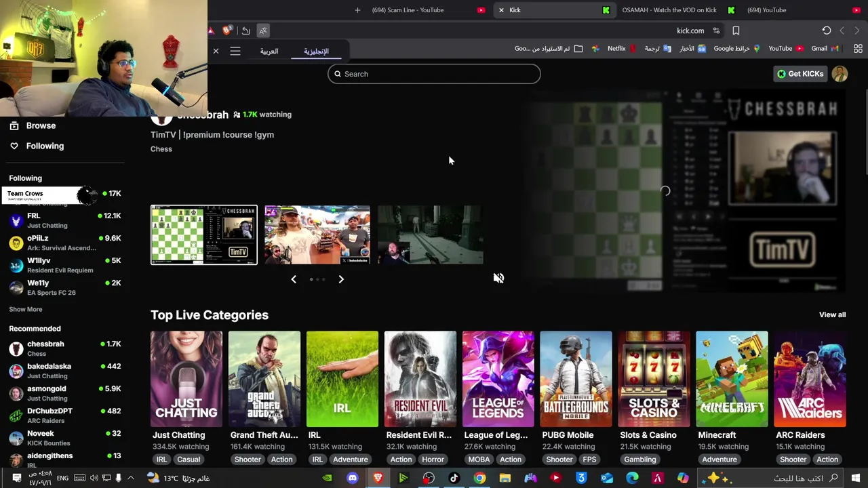Click the FPS tag under PUBG Mobile
The image size is (868, 488).
click(589, 460)
